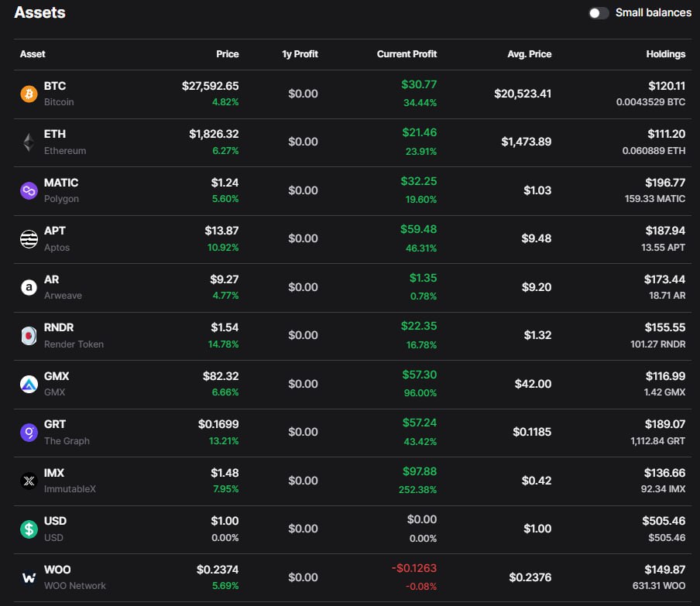Click Ethereum price $1,826.32

pyautogui.click(x=214, y=134)
